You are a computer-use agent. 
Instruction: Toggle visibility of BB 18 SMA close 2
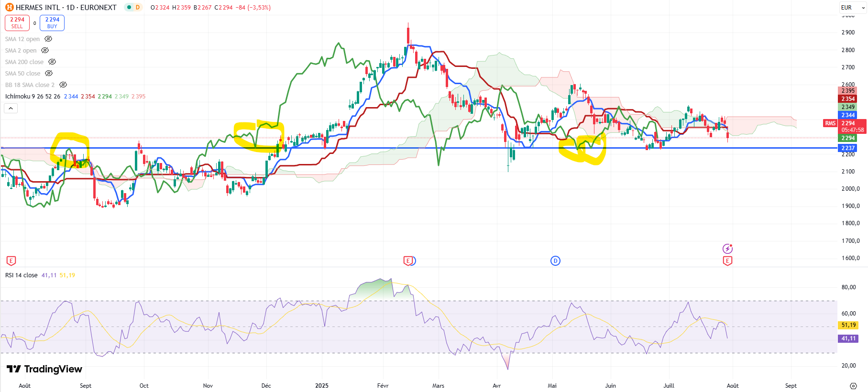coord(63,85)
